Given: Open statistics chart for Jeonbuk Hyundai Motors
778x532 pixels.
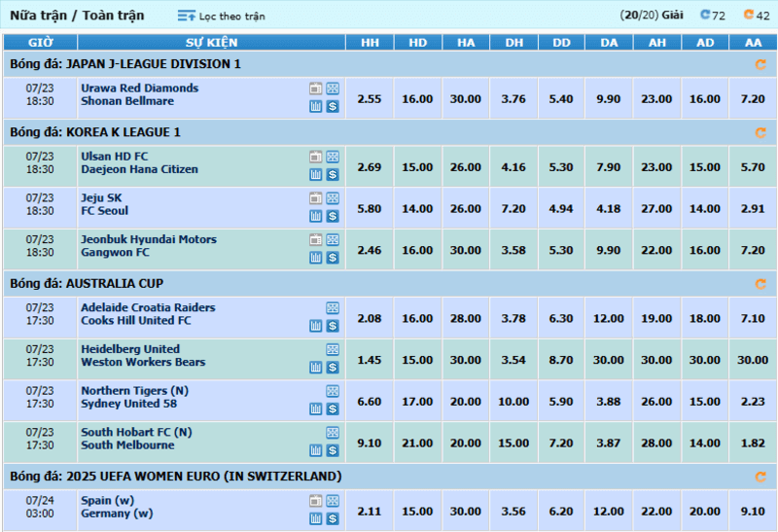Looking at the screenshot, I should click(315, 258).
